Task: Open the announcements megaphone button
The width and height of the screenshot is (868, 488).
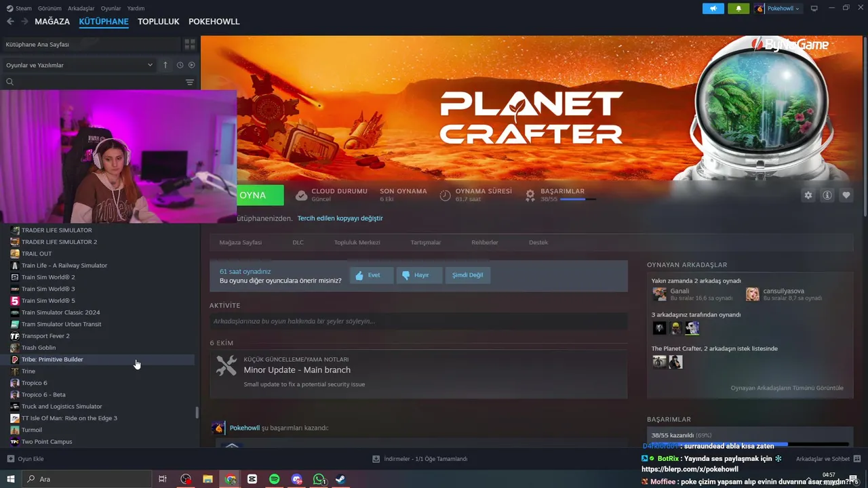Action: coord(713,8)
